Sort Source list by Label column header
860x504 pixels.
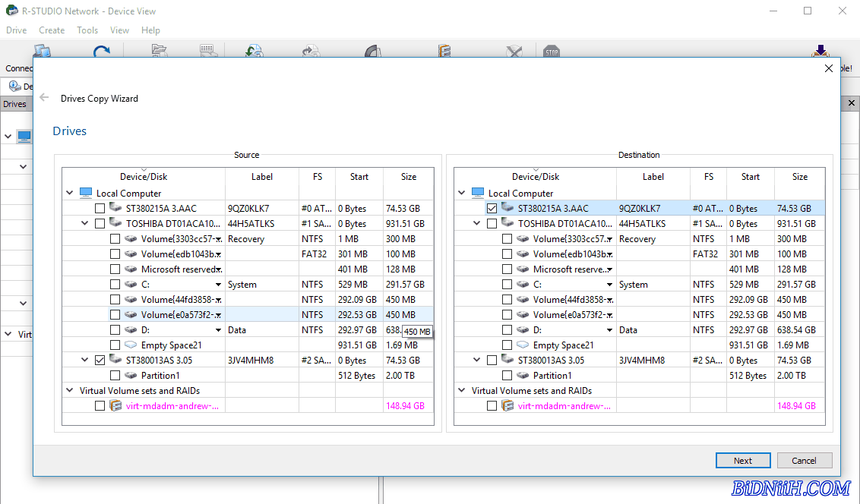[261, 176]
